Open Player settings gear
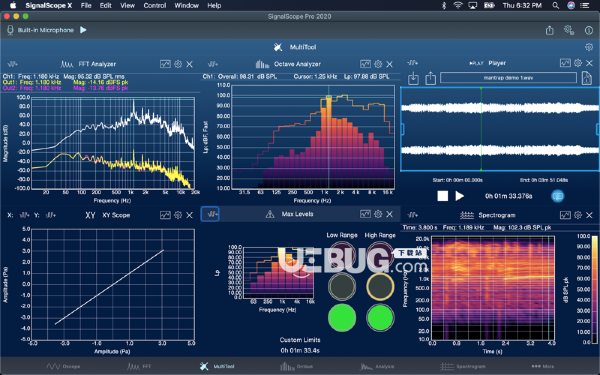The width and height of the screenshot is (600, 375). (x=578, y=63)
